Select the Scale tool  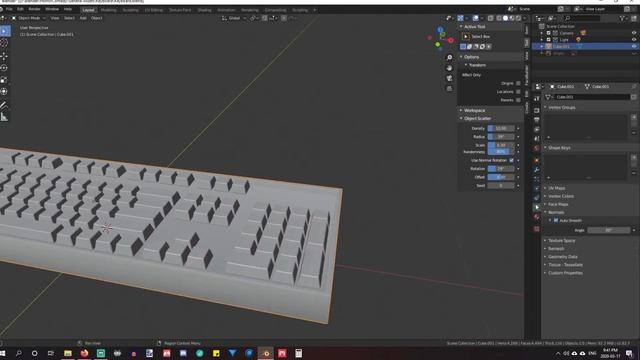click(4, 80)
